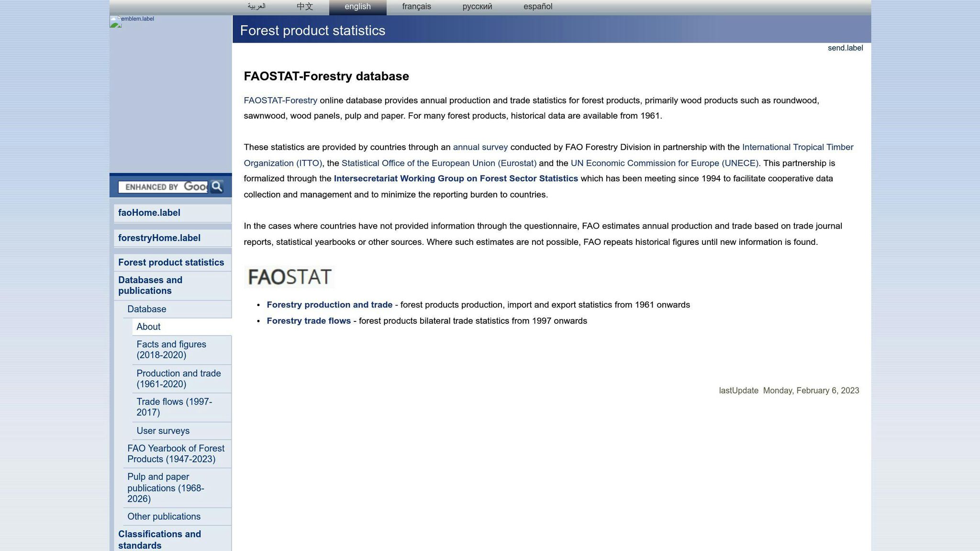Click the send.label link
Viewport: 980px width, 551px height.
coord(845,48)
